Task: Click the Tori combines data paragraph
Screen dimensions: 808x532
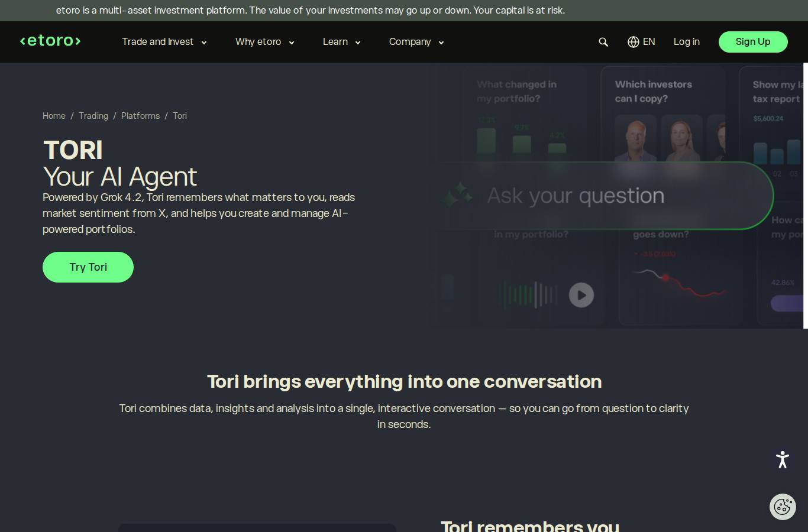Action: [404, 416]
